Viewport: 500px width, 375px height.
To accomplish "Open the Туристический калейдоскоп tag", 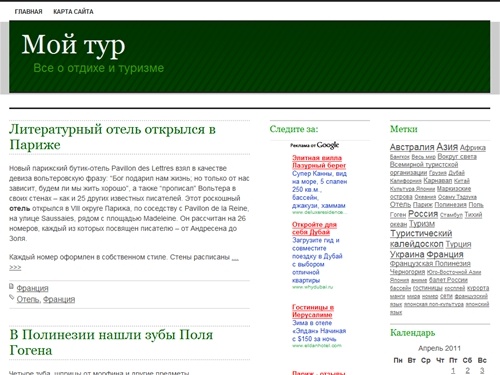I will (x=421, y=239).
